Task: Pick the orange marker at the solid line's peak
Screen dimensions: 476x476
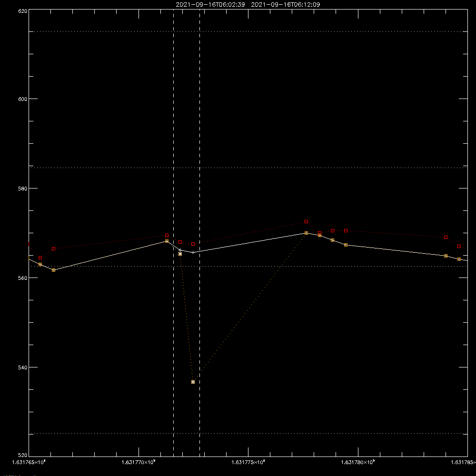Action: click(306, 233)
